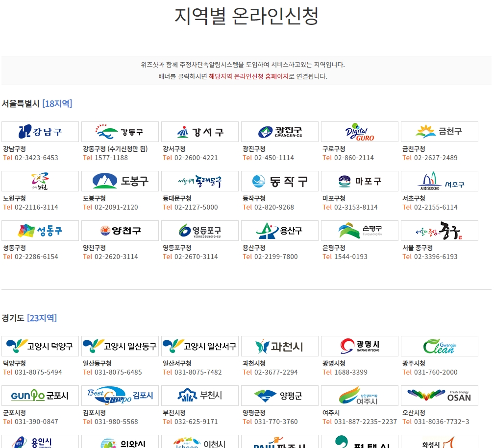Click the 강남구청 office name

(14, 149)
